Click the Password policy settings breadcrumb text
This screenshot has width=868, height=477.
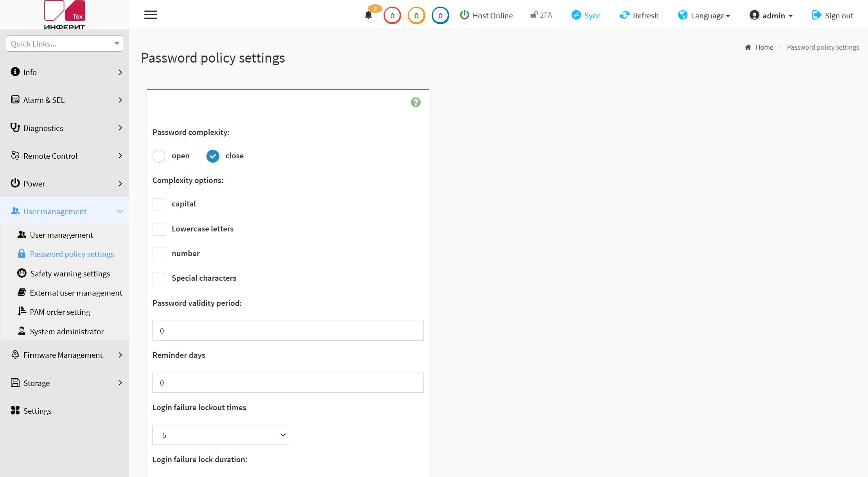pos(823,47)
